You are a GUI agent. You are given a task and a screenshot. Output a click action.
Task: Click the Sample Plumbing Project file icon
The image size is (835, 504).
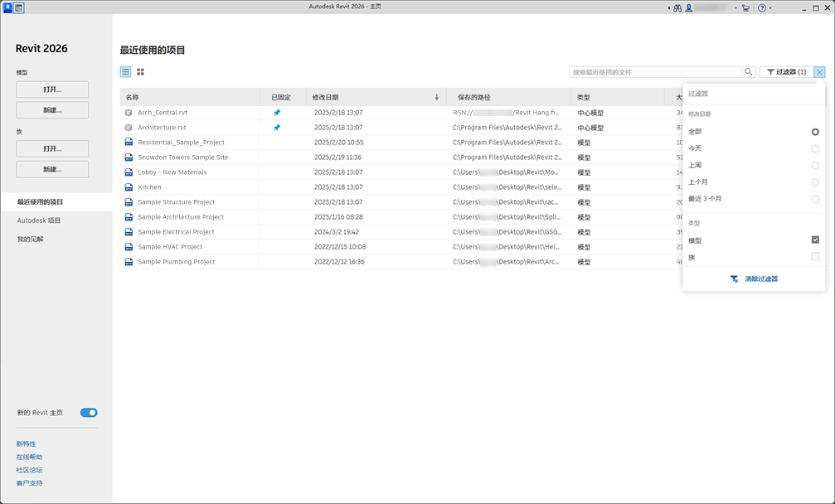pyautogui.click(x=129, y=262)
